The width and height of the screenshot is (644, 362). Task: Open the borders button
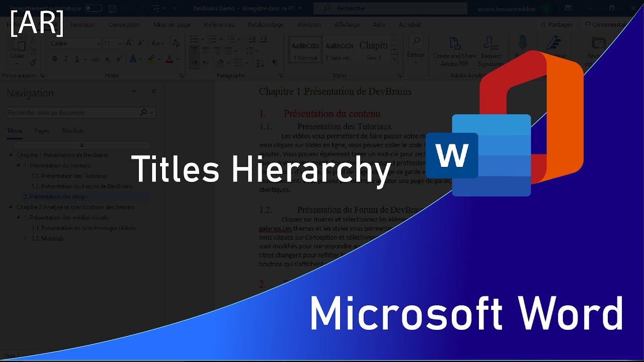pos(237,63)
